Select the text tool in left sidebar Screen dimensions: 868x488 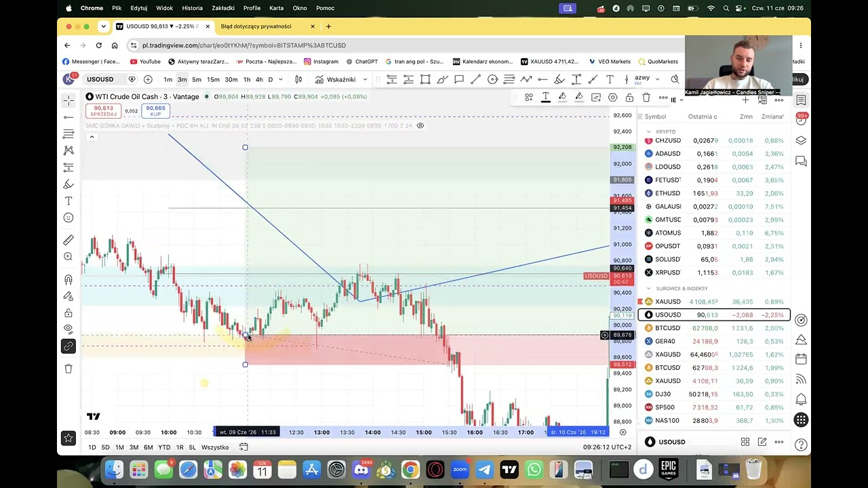tap(68, 201)
